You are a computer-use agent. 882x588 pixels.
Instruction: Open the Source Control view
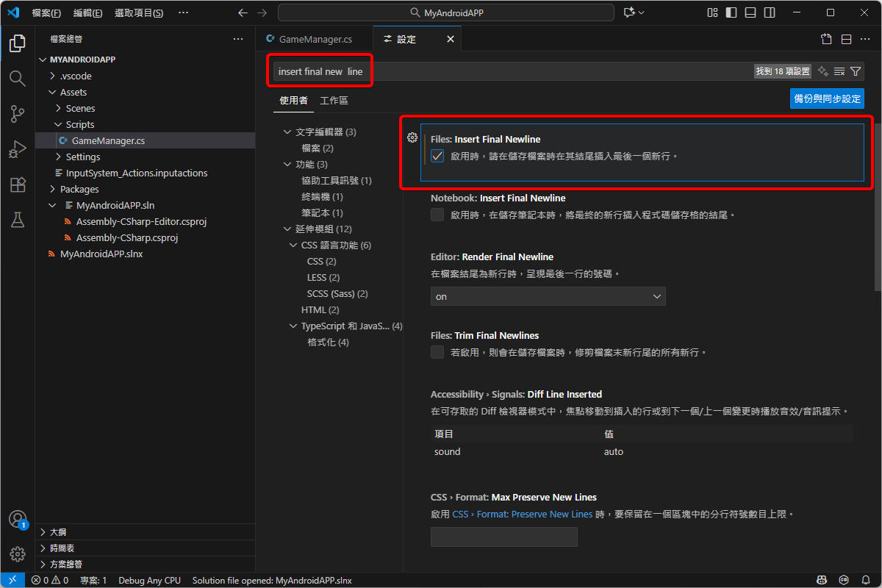point(18,114)
